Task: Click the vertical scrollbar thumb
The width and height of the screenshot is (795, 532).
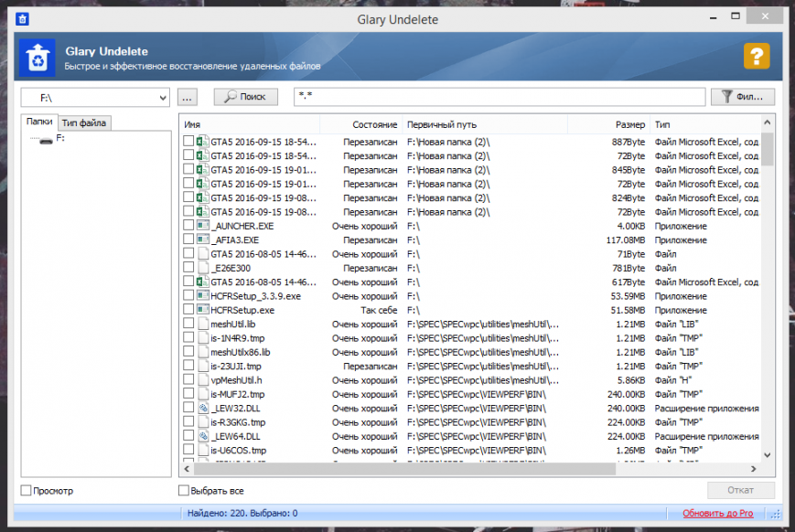Action: click(768, 149)
